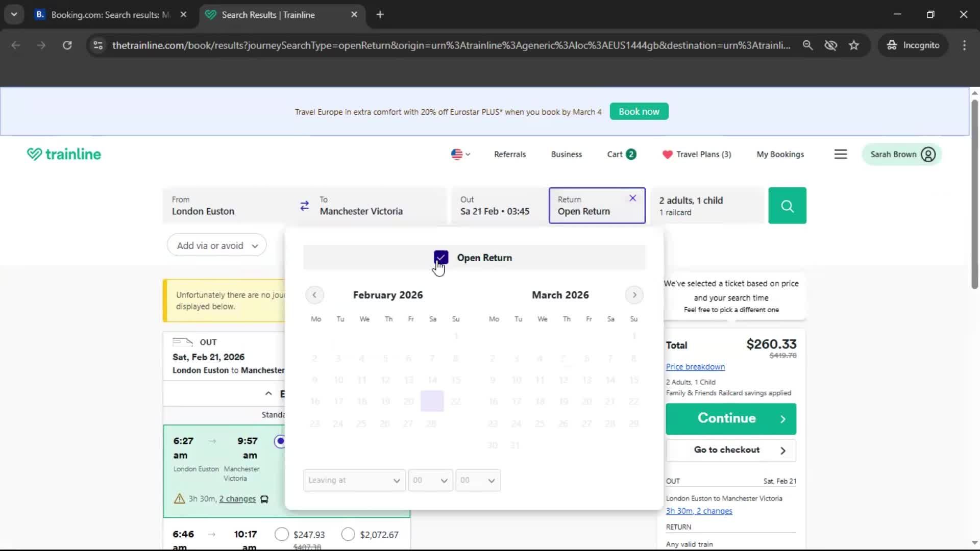
Task: Open the My Bookings menu item
Action: [779, 154]
